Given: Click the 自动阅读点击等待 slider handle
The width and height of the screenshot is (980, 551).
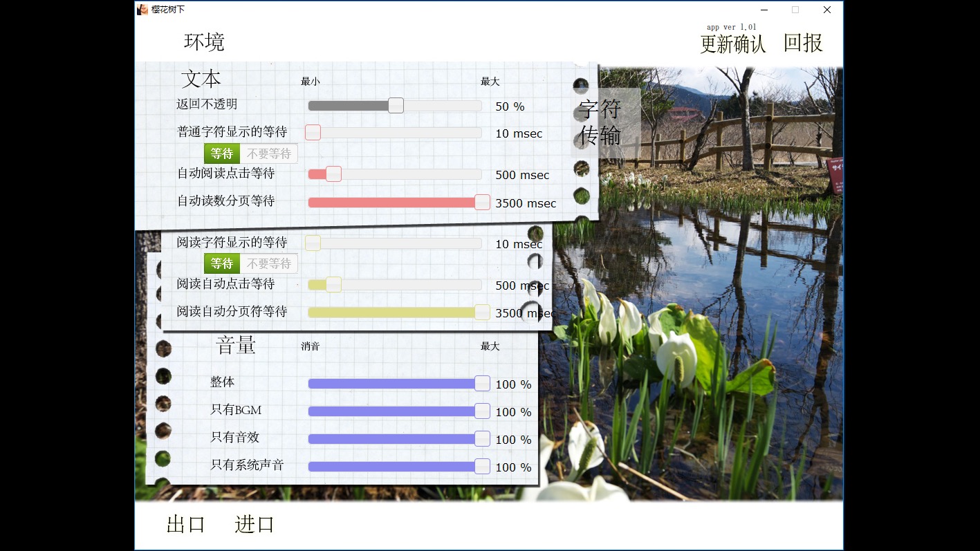Looking at the screenshot, I should pyautogui.click(x=334, y=174).
